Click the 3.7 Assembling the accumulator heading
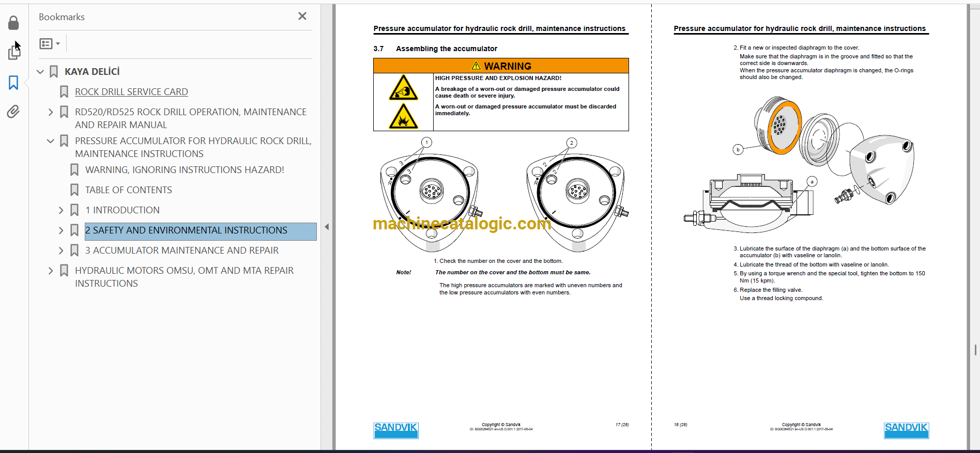Screen dimensions: 980x453 (435, 49)
